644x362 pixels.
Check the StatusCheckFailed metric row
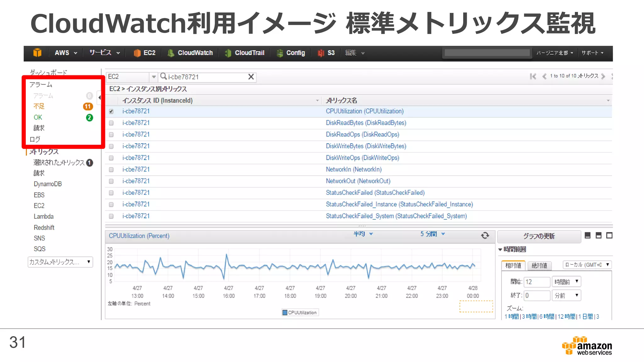coord(111,193)
